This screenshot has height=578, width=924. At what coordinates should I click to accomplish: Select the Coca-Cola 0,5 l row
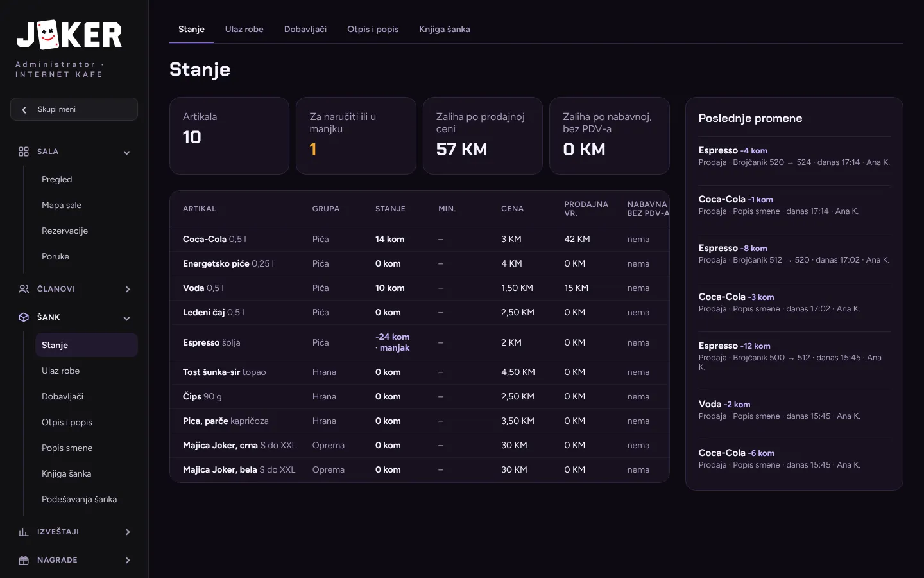click(420, 239)
